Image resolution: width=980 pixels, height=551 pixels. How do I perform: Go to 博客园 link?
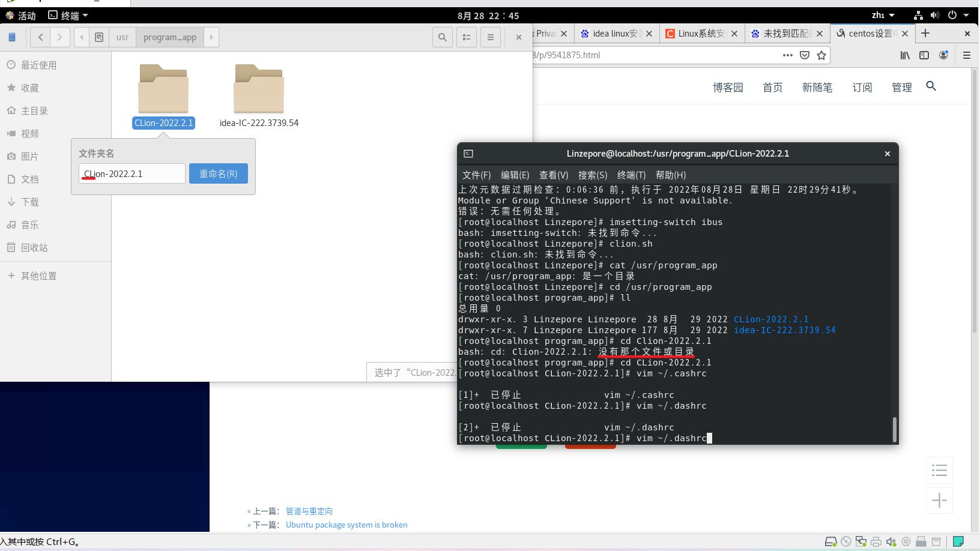[728, 88]
